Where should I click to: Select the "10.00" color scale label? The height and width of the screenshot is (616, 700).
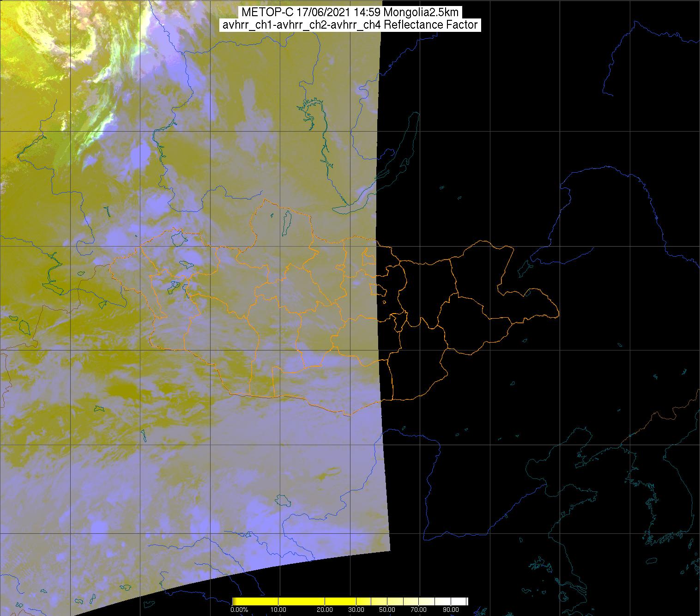pos(279,610)
